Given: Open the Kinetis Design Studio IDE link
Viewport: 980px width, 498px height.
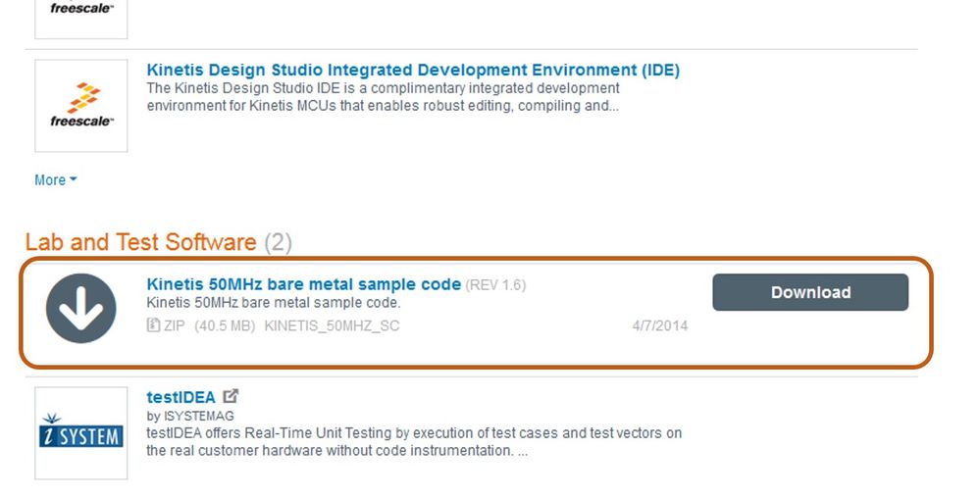Looking at the screenshot, I should click(x=412, y=71).
